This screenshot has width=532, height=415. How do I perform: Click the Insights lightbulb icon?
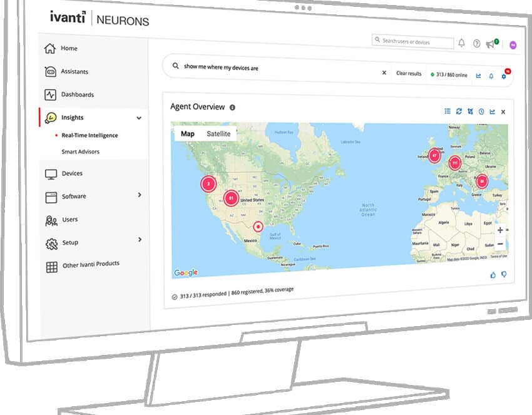click(51, 118)
